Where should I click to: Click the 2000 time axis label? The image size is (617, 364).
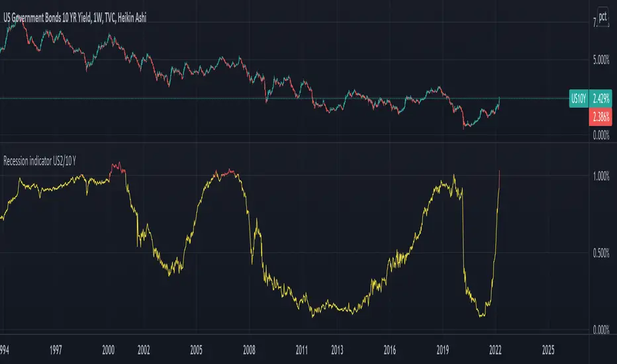pyautogui.click(x=108, y=350)
